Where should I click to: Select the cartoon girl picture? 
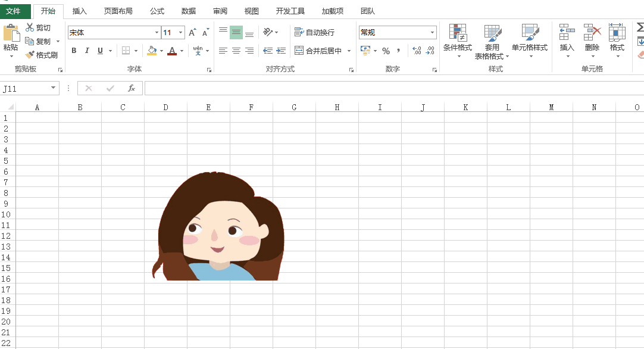[x=218, y=226]
